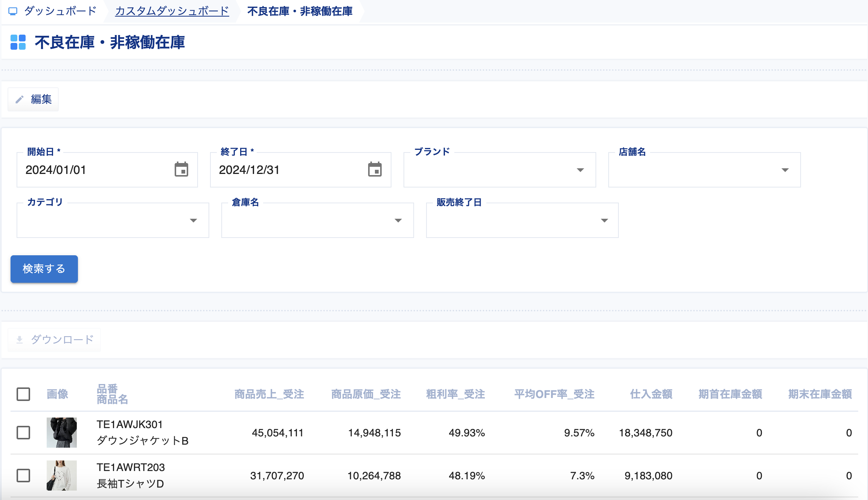This screenshot has width=868, height=500.
Task: Sort by the 平均OFF率_受注 column header
Action: (x=554, y=394)
